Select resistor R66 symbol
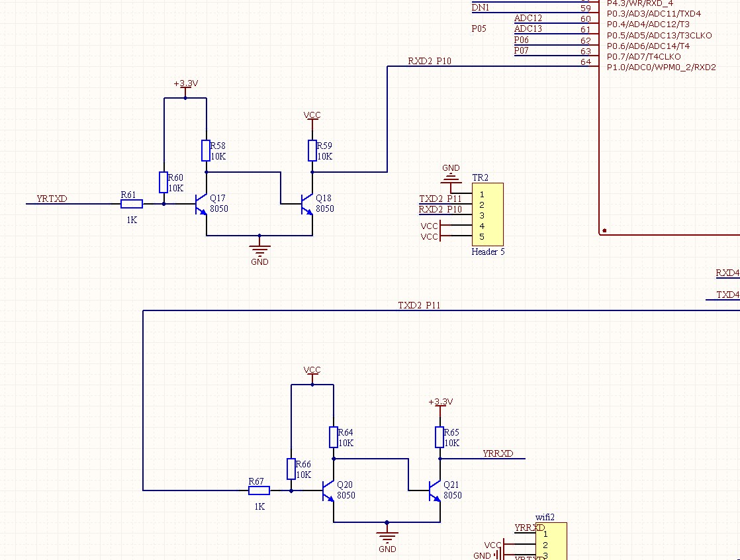The width and height of the screenshot is (740, 560). [x=291, y=469]
